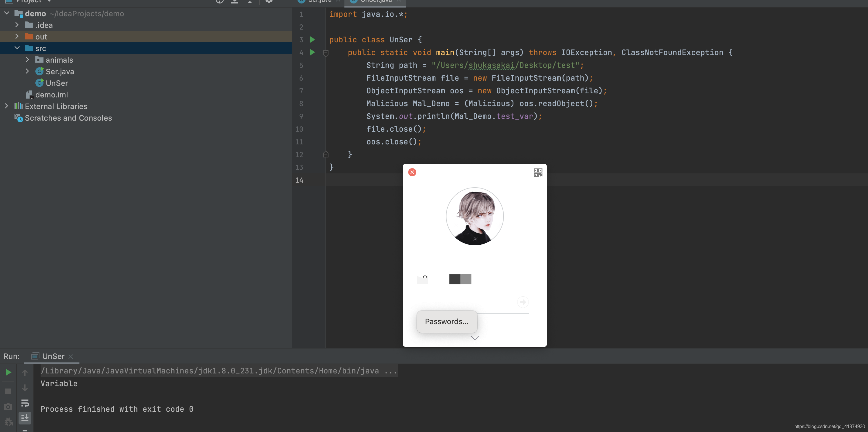868x432 pixels.
Task: Click the circular avatar picture
Action: pos(474,216)
